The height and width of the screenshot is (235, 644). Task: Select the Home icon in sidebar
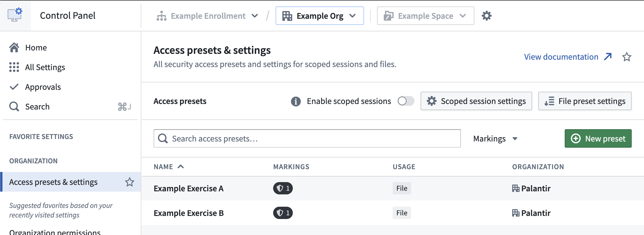(14, 47)
